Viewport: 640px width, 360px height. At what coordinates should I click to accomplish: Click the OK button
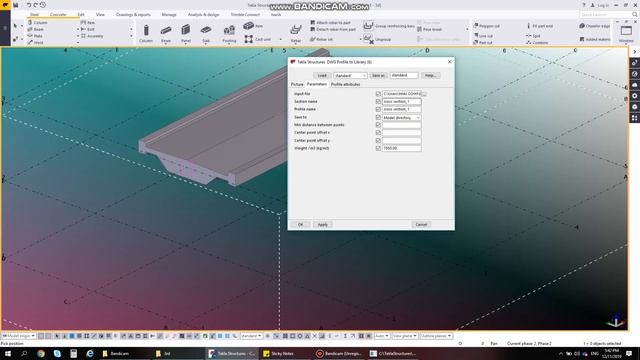click(300, 224)
